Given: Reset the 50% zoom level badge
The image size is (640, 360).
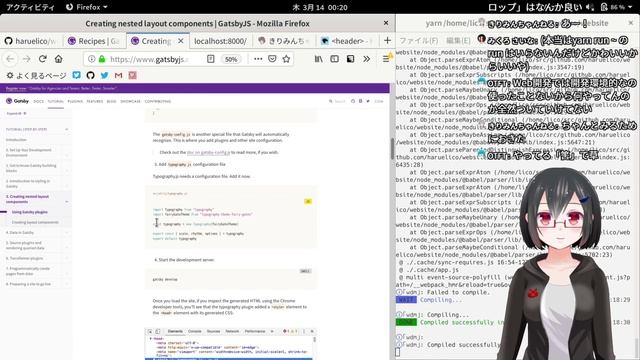Looking at the screenshot, I should pyautogui.click(x=231, y=60).
